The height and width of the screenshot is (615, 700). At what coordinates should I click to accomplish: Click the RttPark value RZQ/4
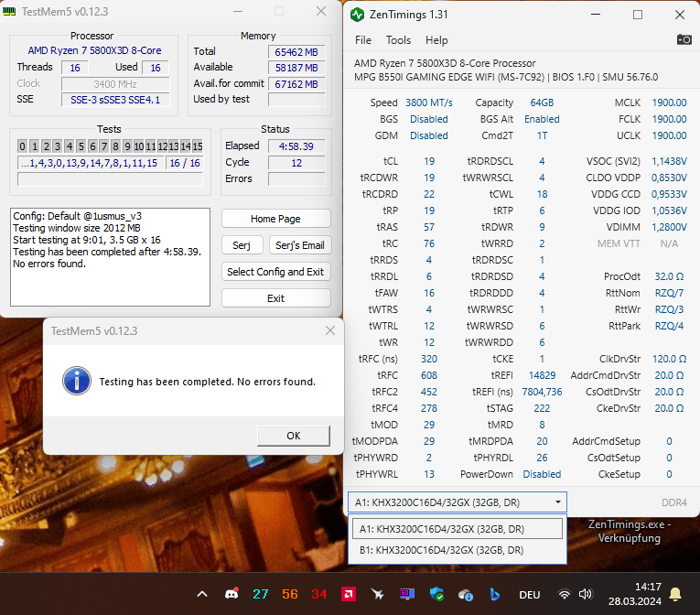[x=669, y=326]
